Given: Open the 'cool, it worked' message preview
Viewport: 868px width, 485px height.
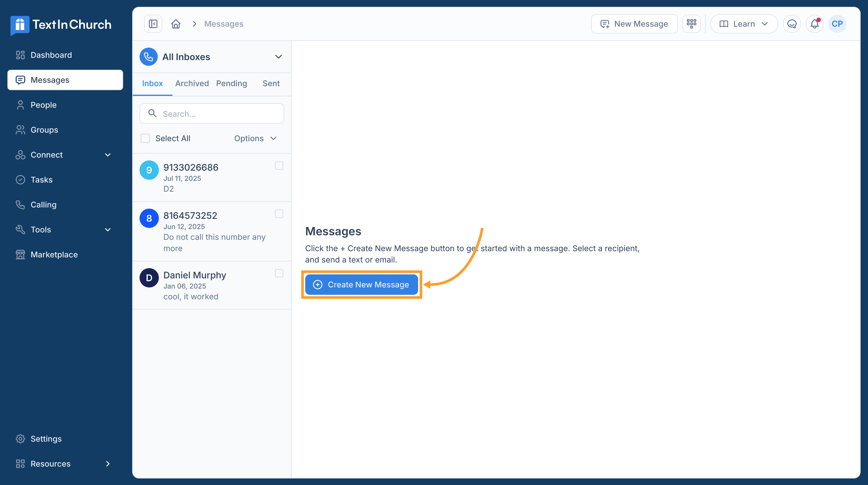Looking at the screenshot, I should 191,297.
